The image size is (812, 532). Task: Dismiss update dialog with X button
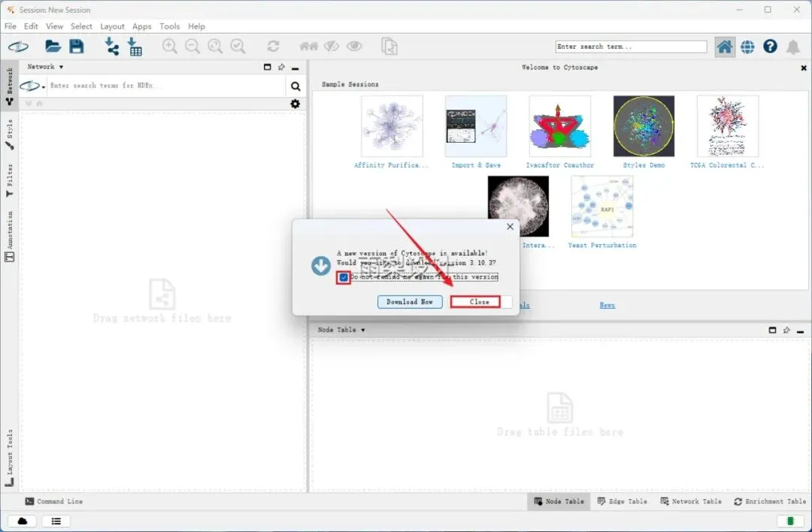pyautogui.click(x=510, y=227)
